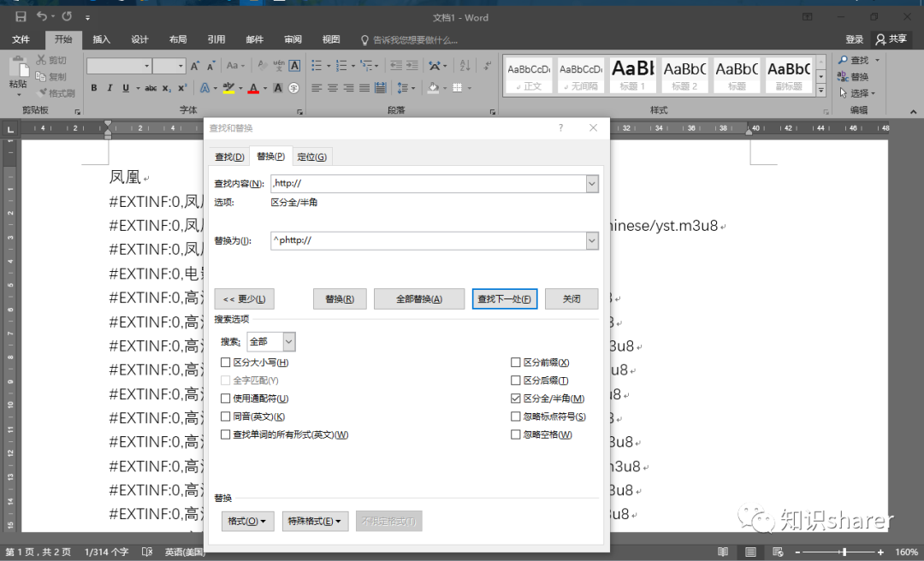This screenshot has height=561, width=924.
Task: Open the 替换为 history dropdown arrow
Action: pyautogui.click(x=592, y=240)
